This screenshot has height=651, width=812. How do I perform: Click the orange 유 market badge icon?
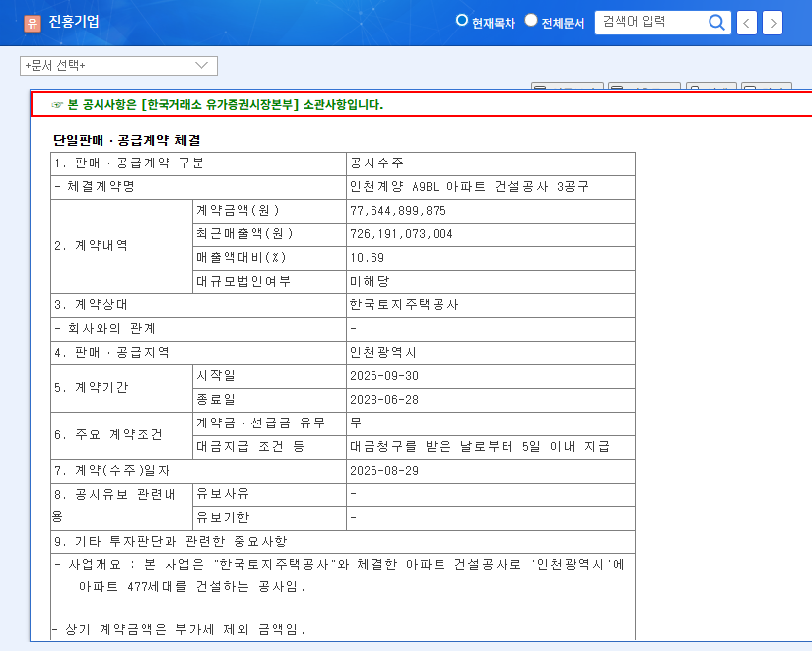point(33,23)
